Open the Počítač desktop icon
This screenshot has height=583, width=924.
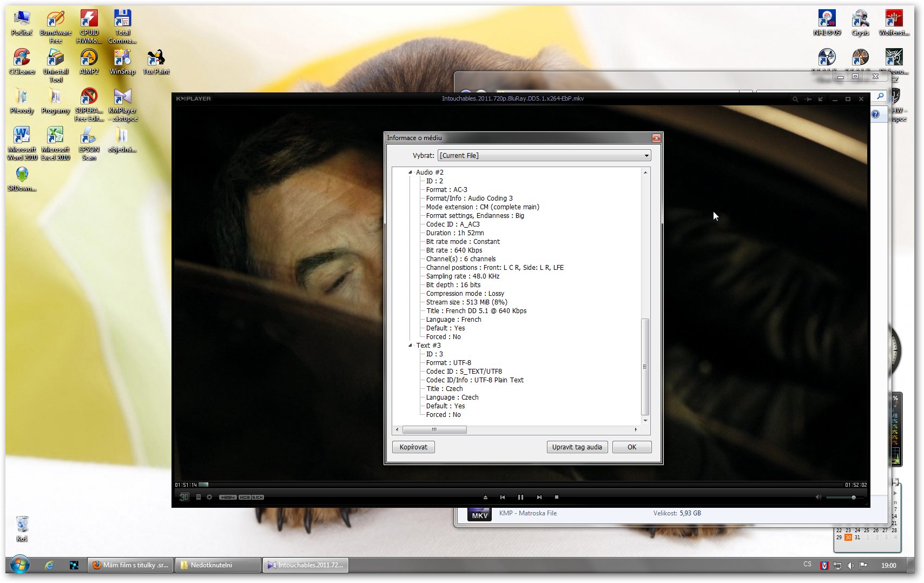coord(22,23)
